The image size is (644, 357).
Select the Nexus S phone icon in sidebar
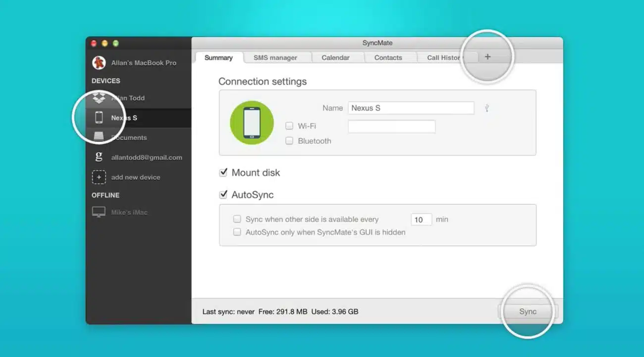[99, 118]
